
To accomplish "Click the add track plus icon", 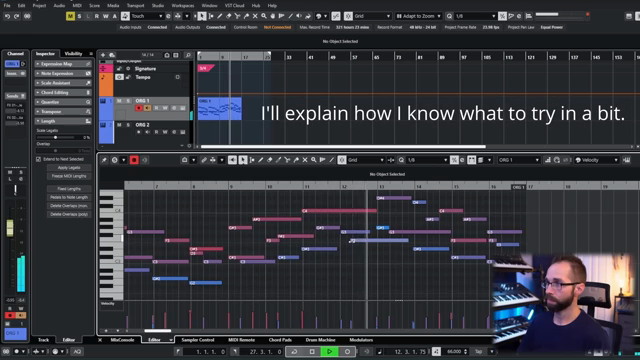I will [103, 55].
